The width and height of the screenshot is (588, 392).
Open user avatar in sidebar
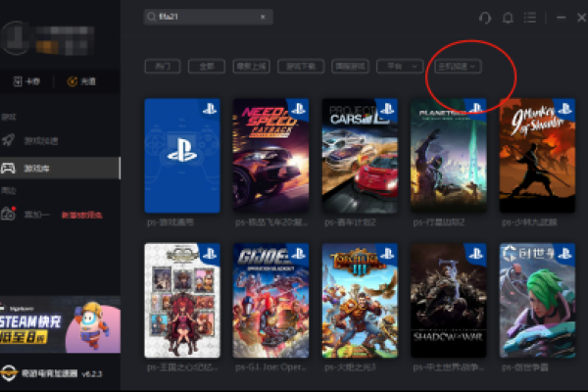(15, 38)
